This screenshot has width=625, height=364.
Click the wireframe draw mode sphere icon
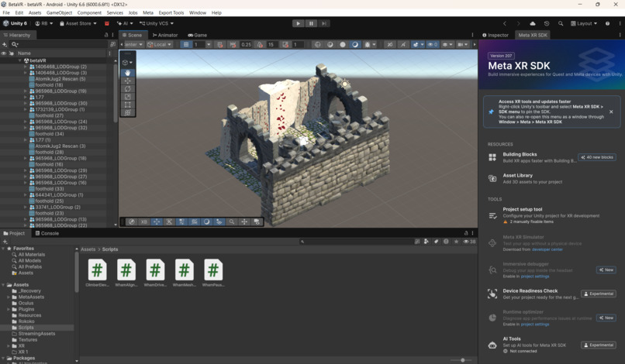click(318, 45)
